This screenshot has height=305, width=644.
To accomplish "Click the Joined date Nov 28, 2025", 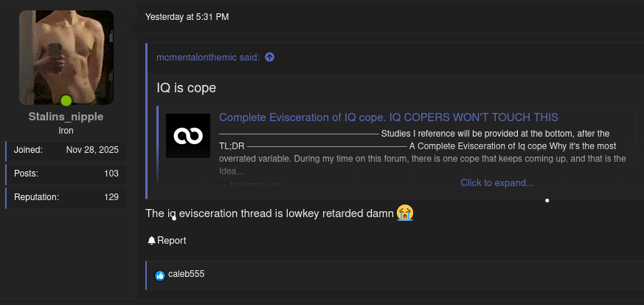I will click(x=92, y=150).
